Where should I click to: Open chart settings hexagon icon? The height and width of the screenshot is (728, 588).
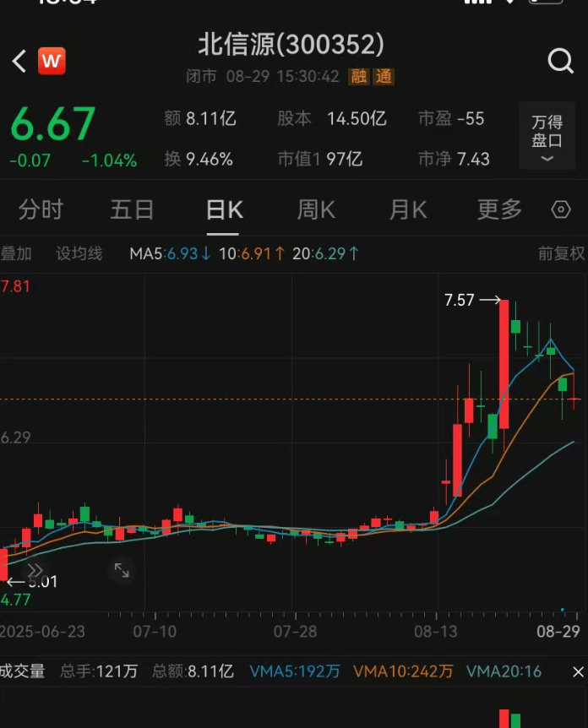coord(561,209)
